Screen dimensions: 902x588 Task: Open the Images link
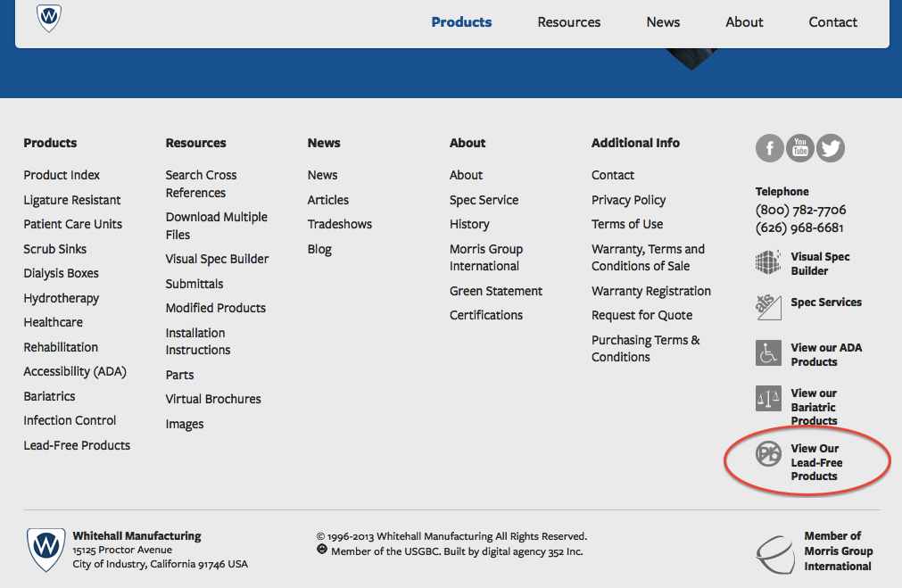tap(184, 424)
